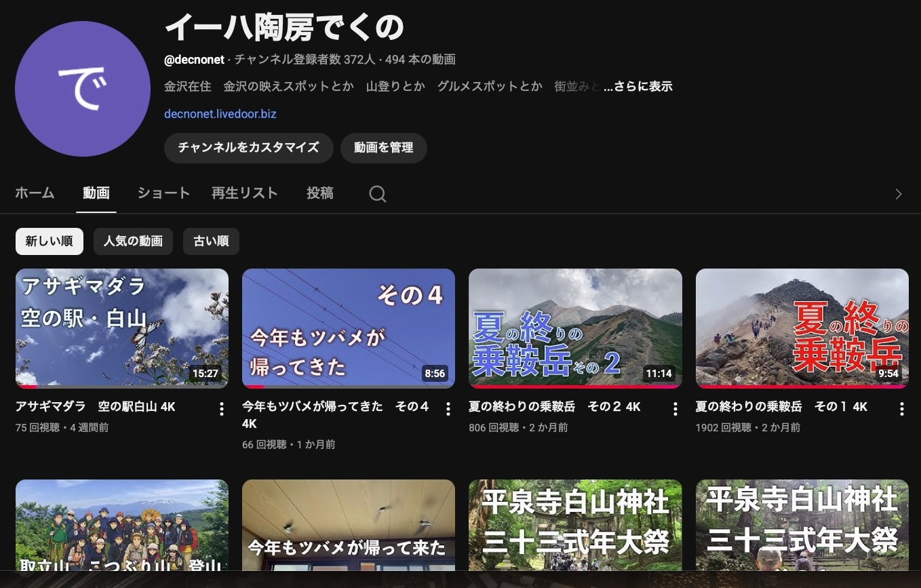Click チャンネルをカスタマイズ button

coord(248,148)
